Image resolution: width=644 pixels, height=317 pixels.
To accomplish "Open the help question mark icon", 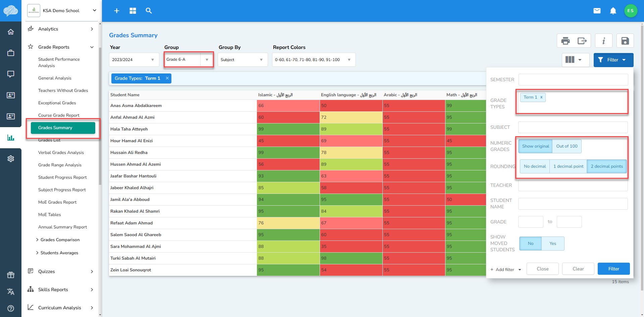I will pyautogui.click(x=11, y=308).
